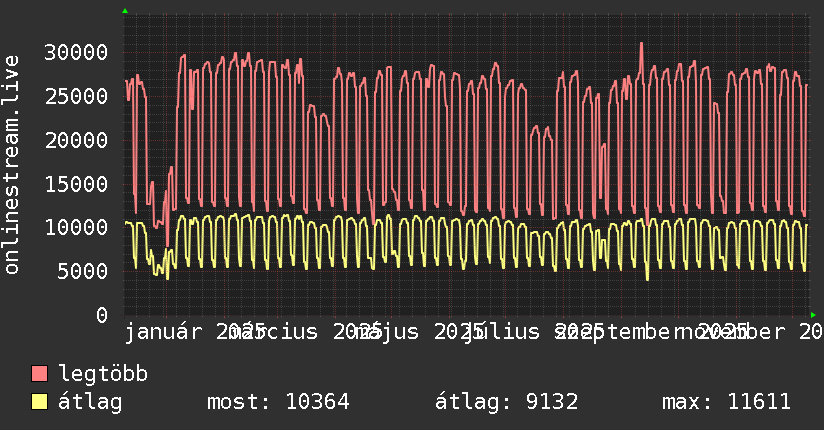Click the 5000 y-axis label
The height and width of the screenshot is (430, 824).
click(83, 271)
